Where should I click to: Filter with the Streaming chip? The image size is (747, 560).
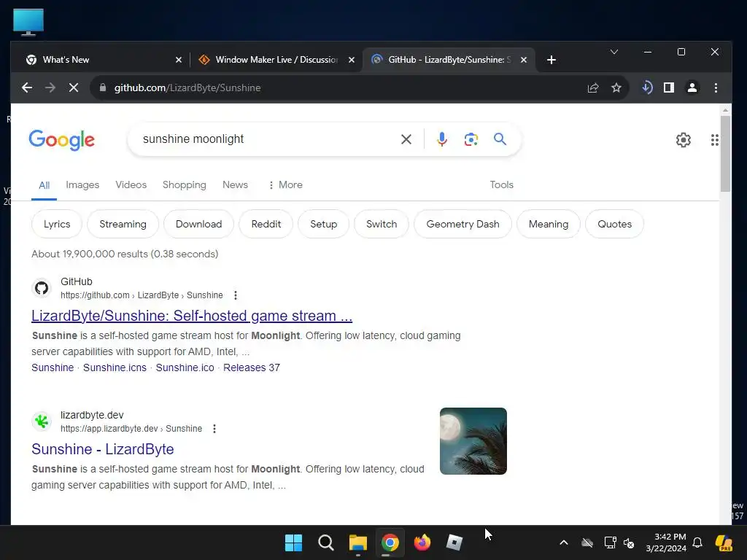pos(123,224)
